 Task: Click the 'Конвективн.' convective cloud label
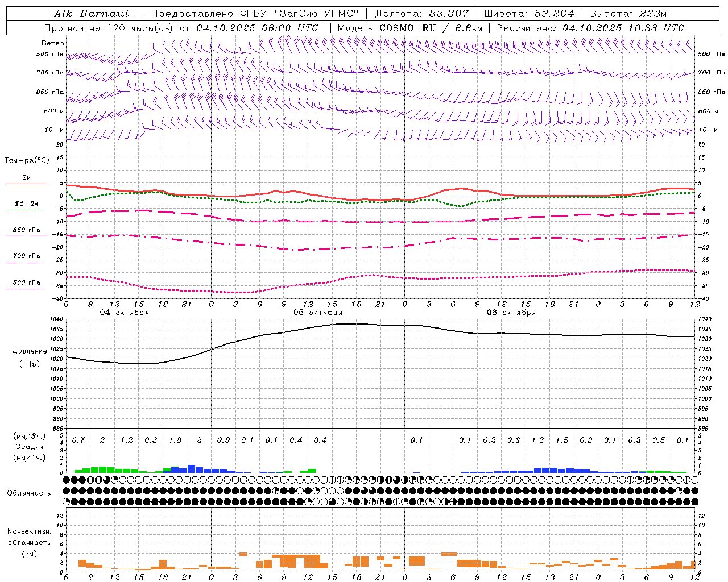coord(29,531)
